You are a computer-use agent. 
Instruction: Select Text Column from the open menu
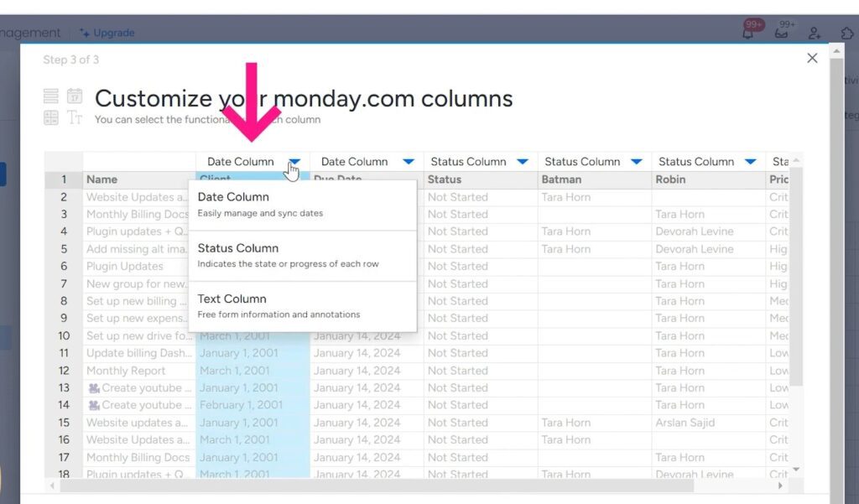[232, 299]
